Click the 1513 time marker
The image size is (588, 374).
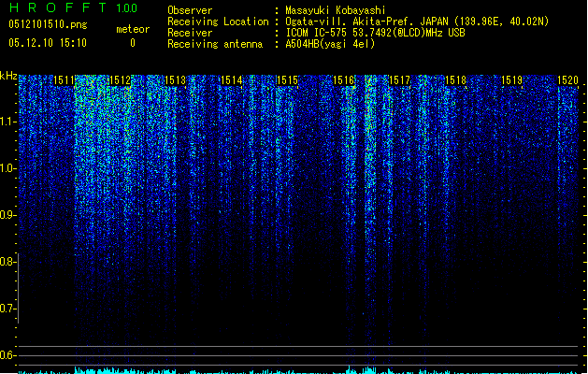pos(175,80)
